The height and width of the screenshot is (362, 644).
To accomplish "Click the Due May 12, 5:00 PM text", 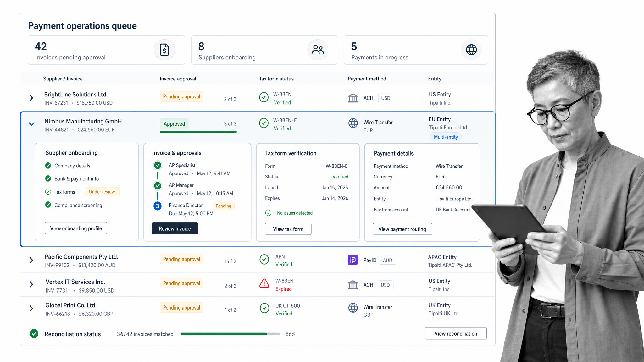I will pos(191,214).
